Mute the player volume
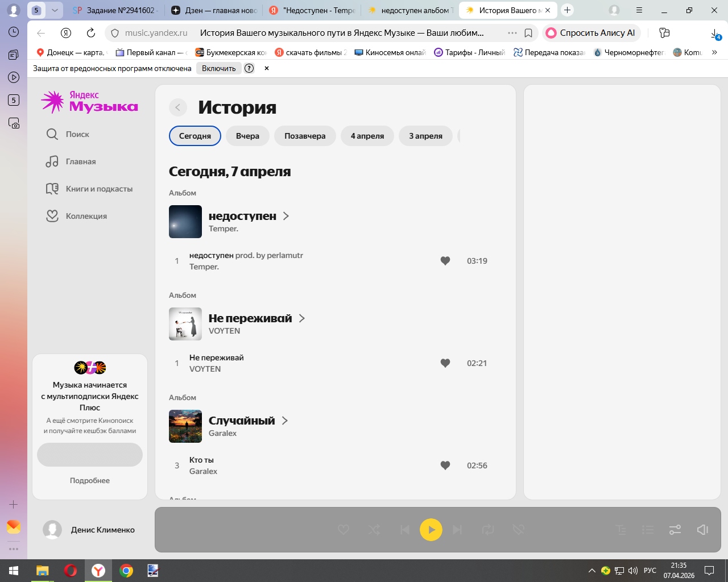This screenshot has height=582, width=728. [x=702, y=530]
